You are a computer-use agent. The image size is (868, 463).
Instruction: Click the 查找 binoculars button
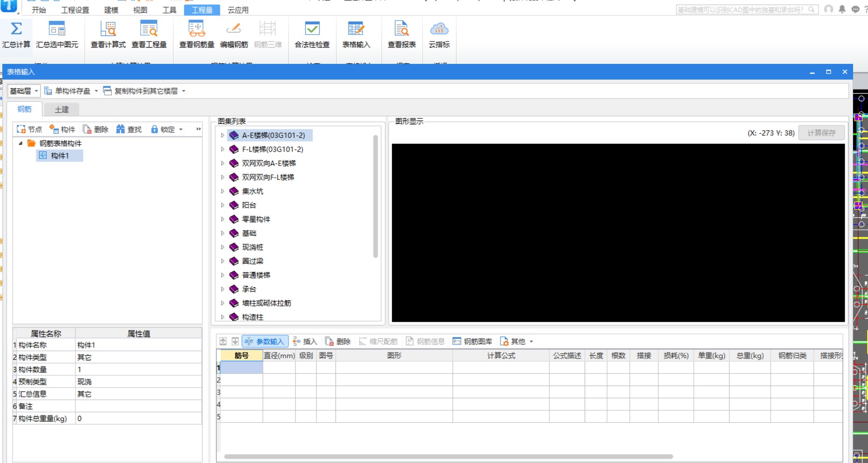click(x=129, y=129)
